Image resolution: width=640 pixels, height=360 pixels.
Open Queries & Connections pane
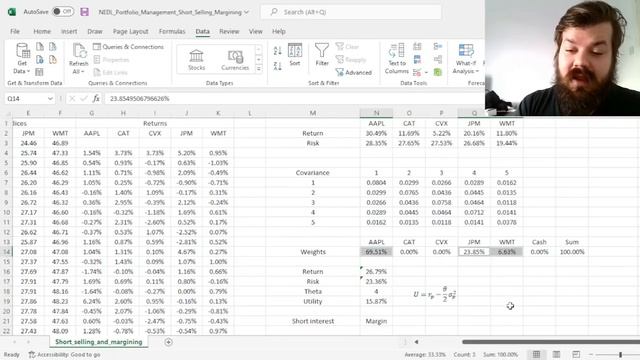(x=128, y=47)
